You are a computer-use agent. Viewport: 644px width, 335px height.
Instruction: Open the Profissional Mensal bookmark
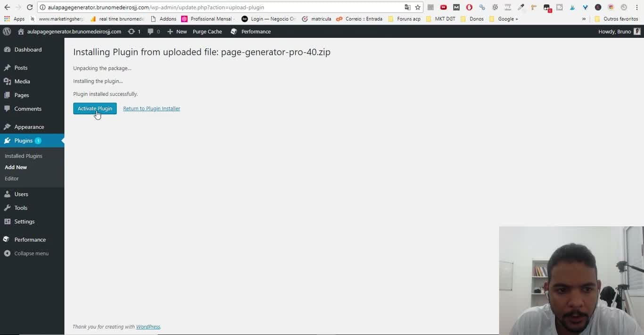[208, 19]
